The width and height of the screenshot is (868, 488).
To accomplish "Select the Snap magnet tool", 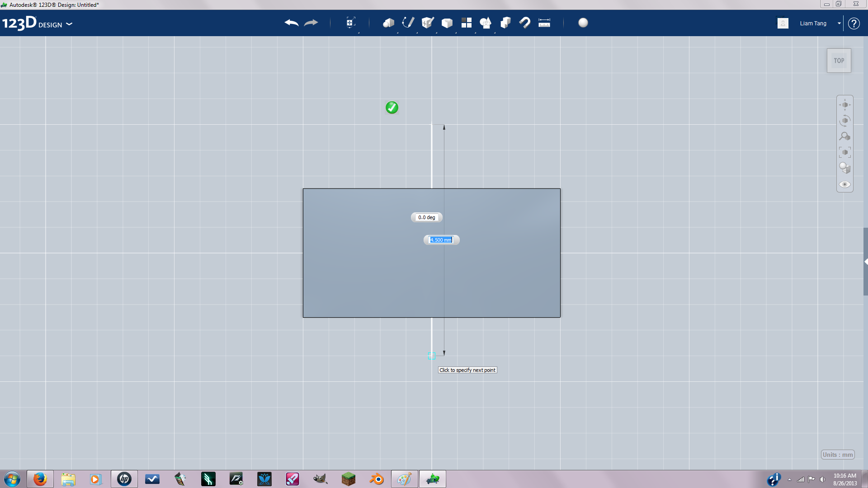I will [525, 23].
